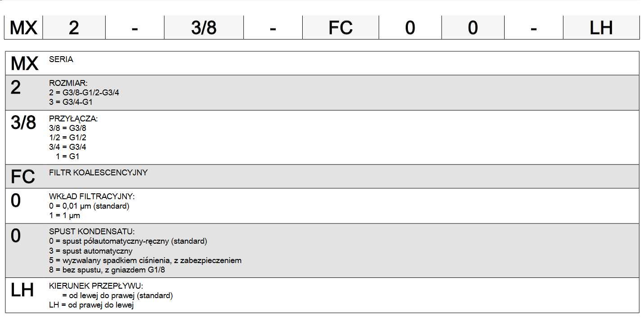
Task: Click SPUST KONDENSATU heading
Action: 91,232
